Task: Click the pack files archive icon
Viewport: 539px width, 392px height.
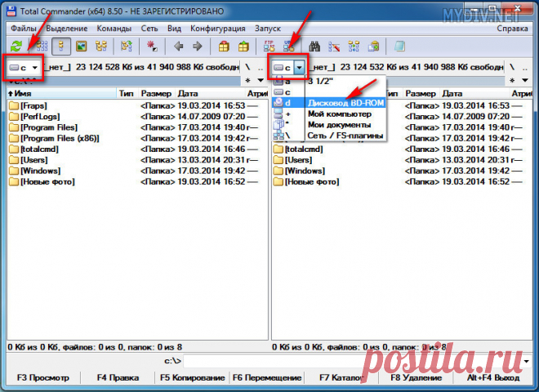Action: pyautogui.click(x=224, y=46)
